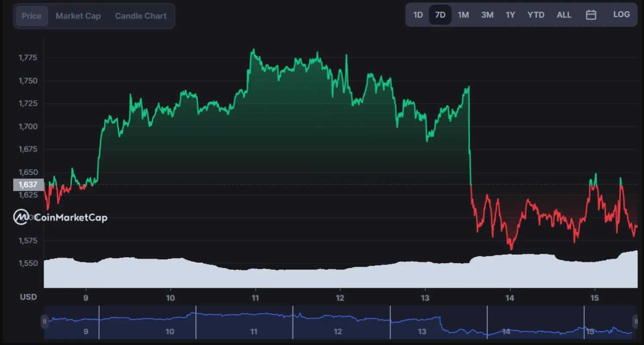Grab the left range slider handle

(44, 321)
